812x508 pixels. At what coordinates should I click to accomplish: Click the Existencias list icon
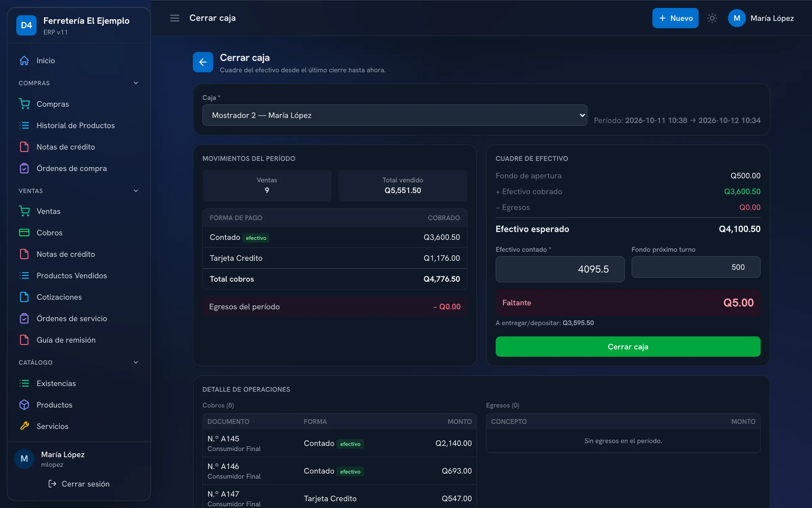(24, 383)
